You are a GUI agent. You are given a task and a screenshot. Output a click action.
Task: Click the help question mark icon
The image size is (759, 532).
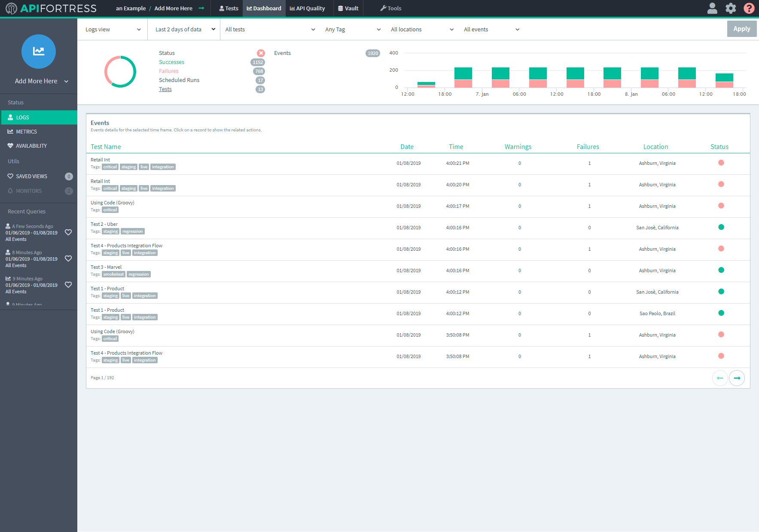(x=749, y=8)
